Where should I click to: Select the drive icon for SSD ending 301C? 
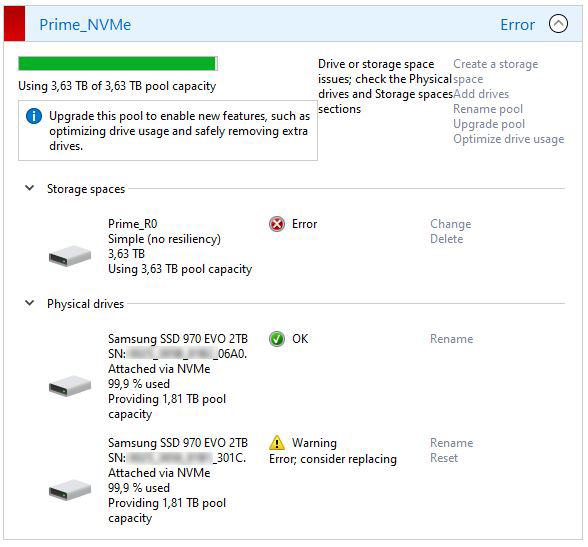(x=70, y=490)
